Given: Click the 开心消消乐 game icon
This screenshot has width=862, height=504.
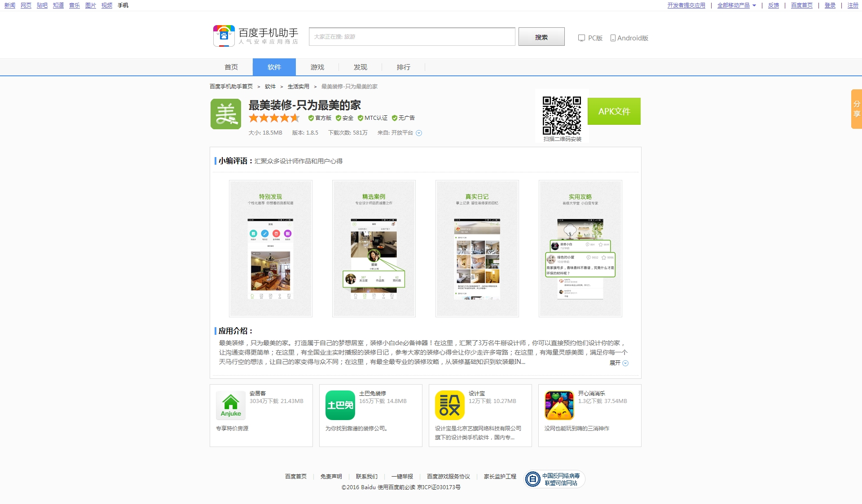Looking at the screenshot, I should tap(559, 405).
